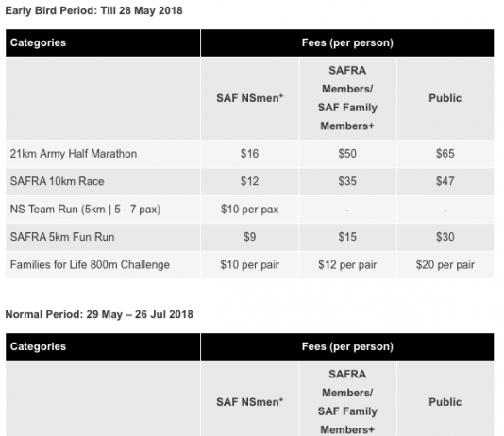Click the $10 per pax fee

[x=250, y=210]
